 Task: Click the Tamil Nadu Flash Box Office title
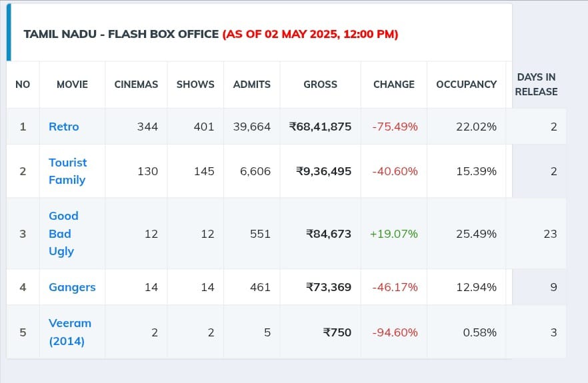[121, 34]
